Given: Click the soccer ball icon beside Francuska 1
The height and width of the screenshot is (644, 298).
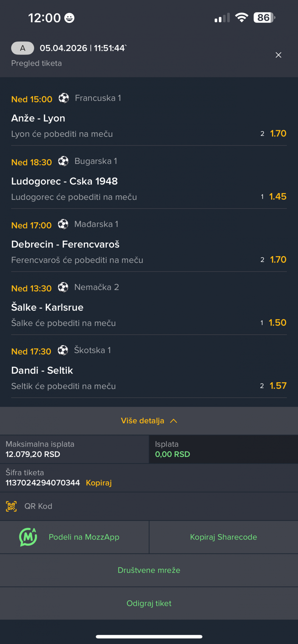Looking at the screenshot, I should pos(64,98).
